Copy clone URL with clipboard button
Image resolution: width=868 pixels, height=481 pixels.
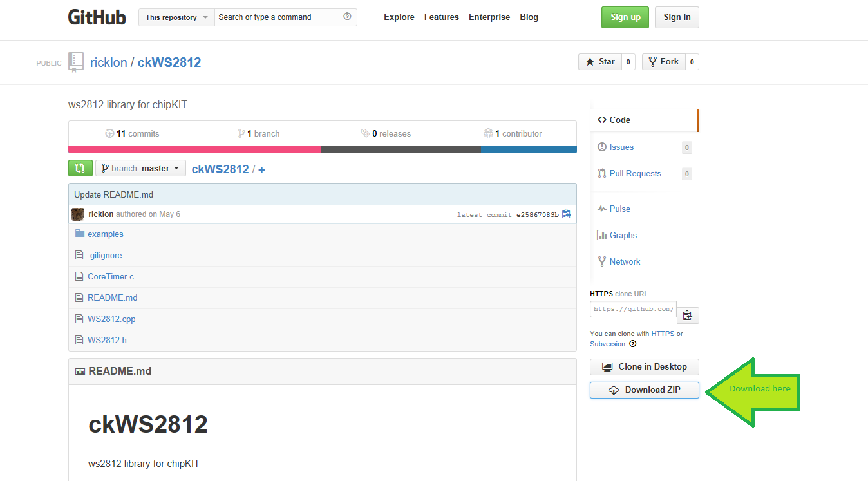point(688,315)
